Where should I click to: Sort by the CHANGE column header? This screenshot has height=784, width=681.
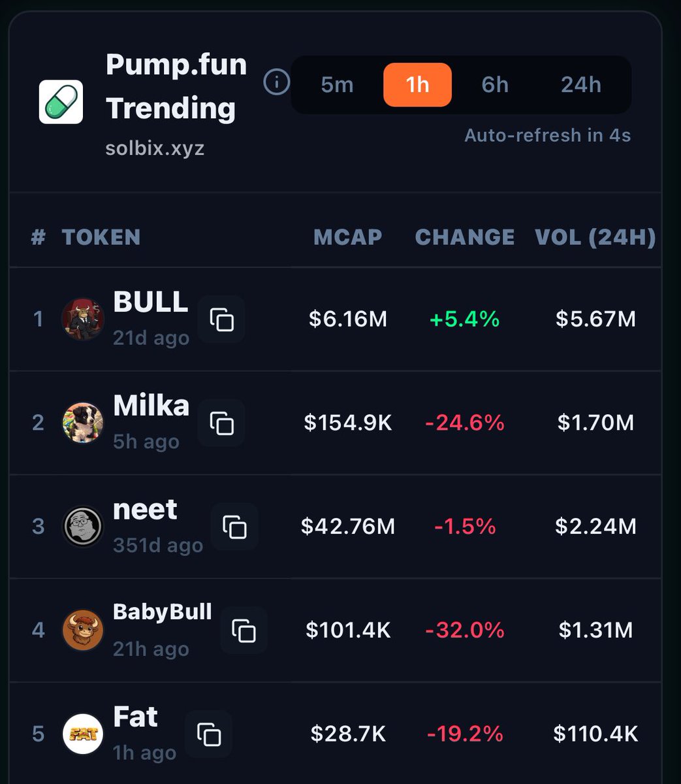tap(464, 237)
